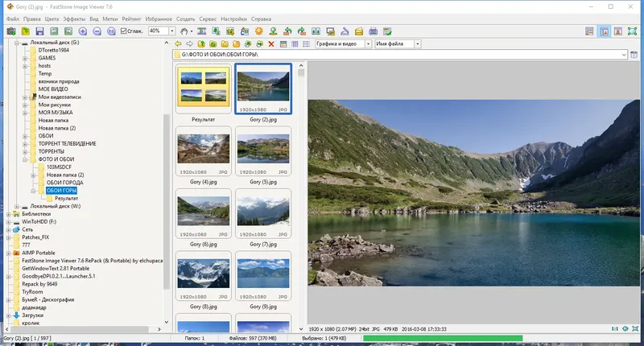644x346 pixels.
Task: Open the 40% zoom level dropdown
Action: [174, 31]
